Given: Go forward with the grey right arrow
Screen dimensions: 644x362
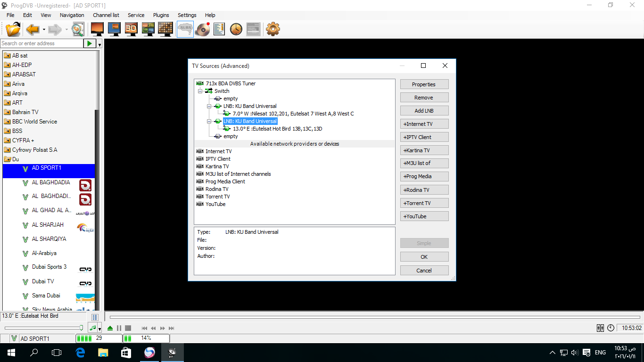Looking at the screenshot, I should 55,29.
